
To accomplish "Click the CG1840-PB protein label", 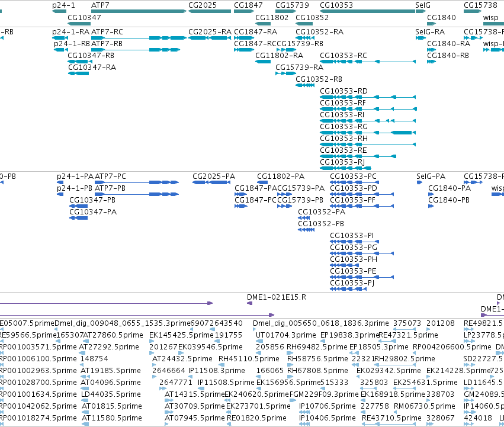I will (x=449, y=200).
